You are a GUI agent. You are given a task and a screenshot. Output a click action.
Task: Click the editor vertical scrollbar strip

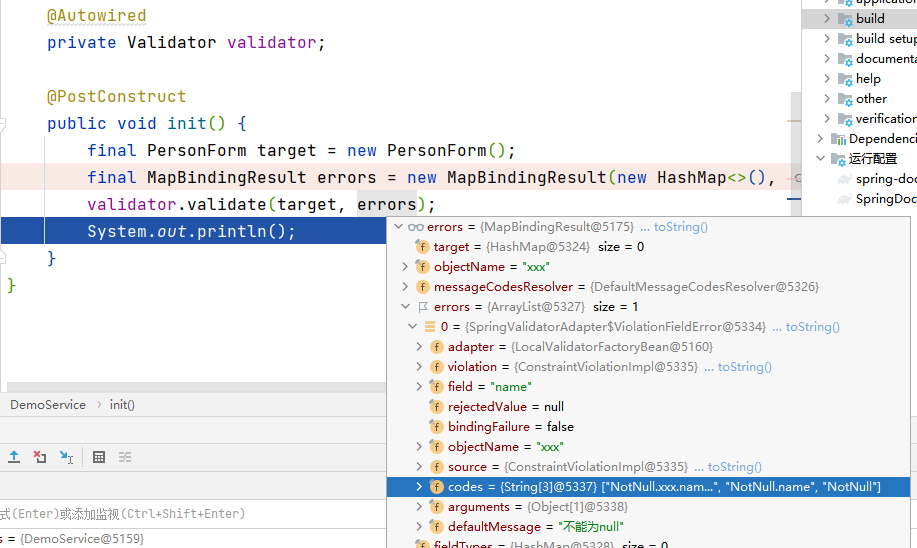(x=795, y=153)
